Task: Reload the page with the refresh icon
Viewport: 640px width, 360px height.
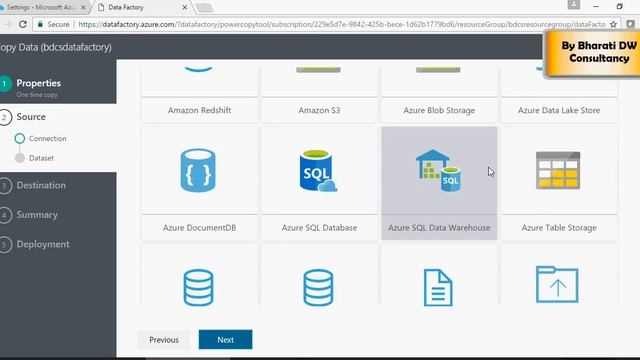Action: 23,24
